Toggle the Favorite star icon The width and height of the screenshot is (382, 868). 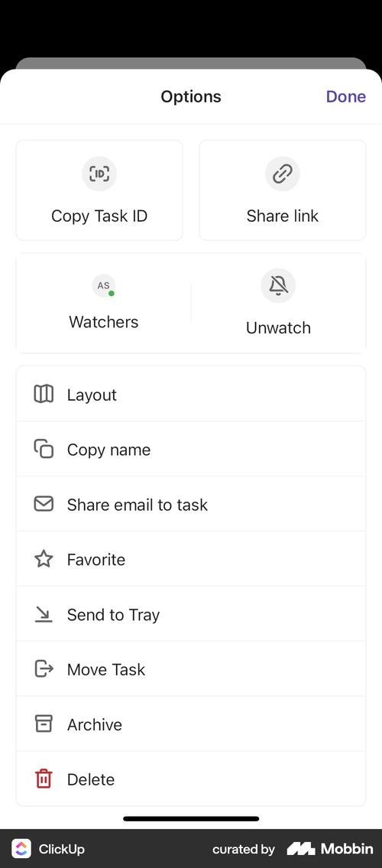[x=44, y=559]
